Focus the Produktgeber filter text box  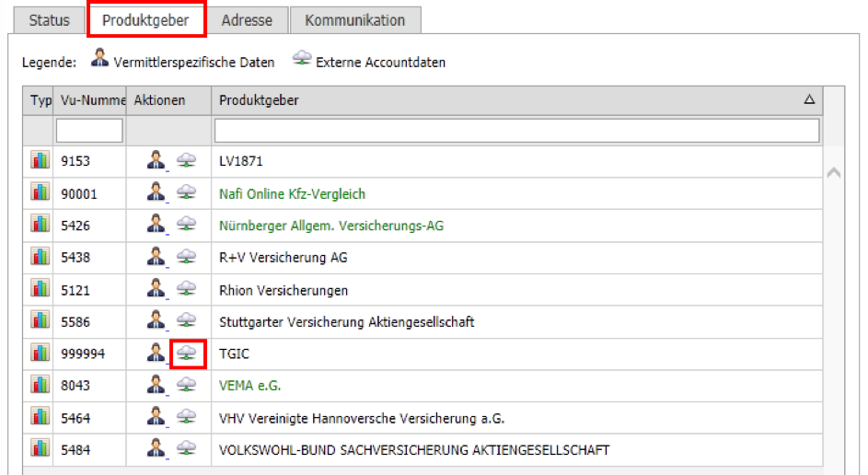(516, 131)
